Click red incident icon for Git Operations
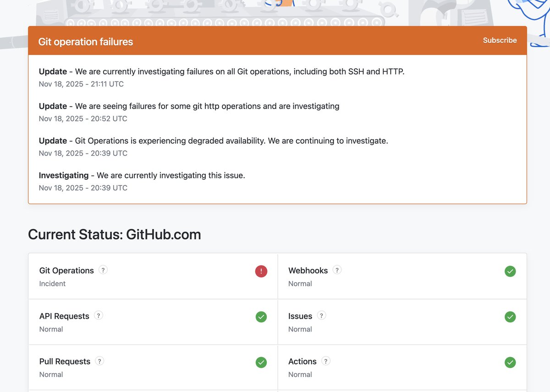Image resolution: width=550 pixels, height=392 pixels. [x=261, y=271]
